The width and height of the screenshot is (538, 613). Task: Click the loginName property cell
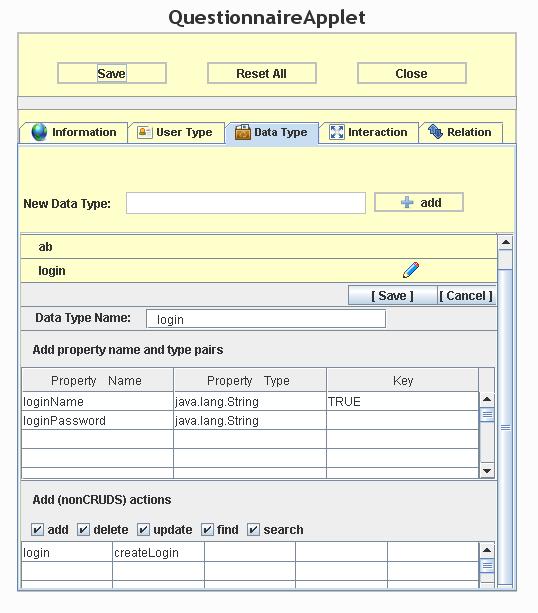[97, 401]
